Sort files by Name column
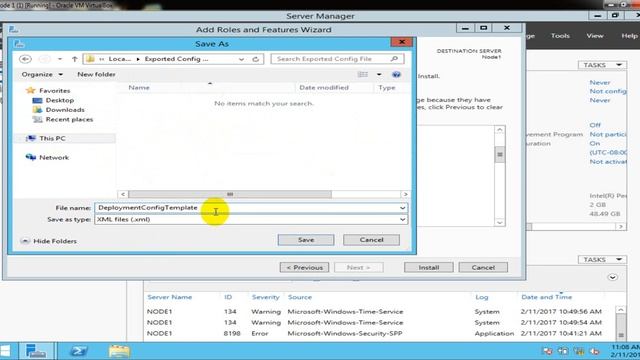 (139, 87)
